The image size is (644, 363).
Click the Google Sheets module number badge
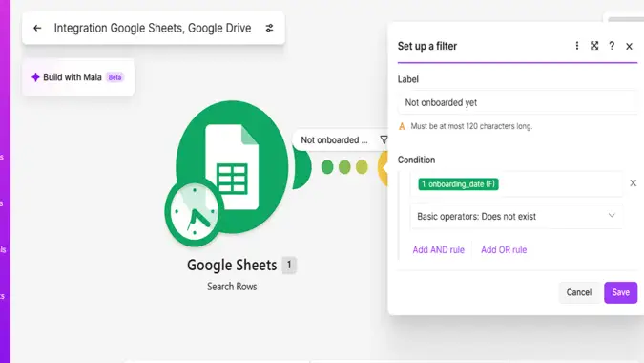tap(289, 266)
